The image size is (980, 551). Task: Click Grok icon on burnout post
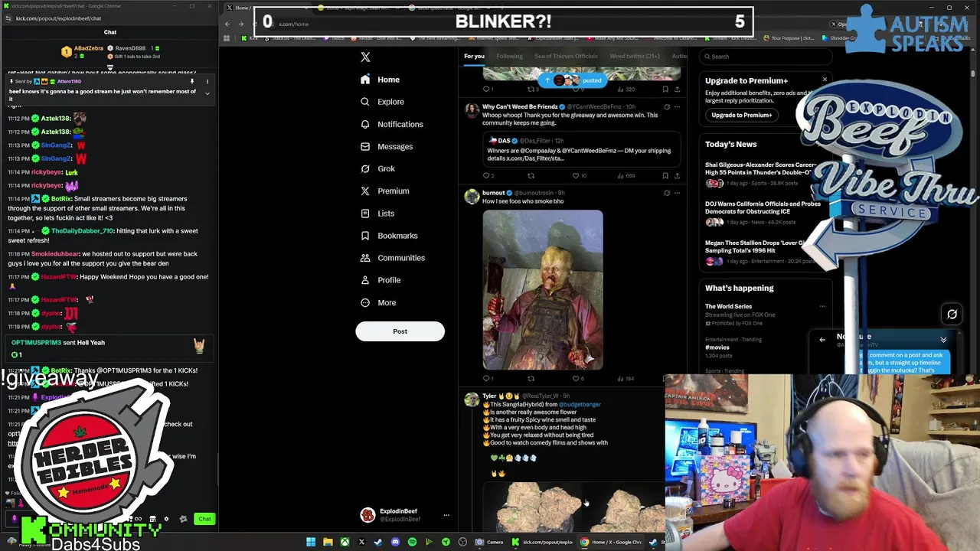pyautogui.click(x=666, y=193)
